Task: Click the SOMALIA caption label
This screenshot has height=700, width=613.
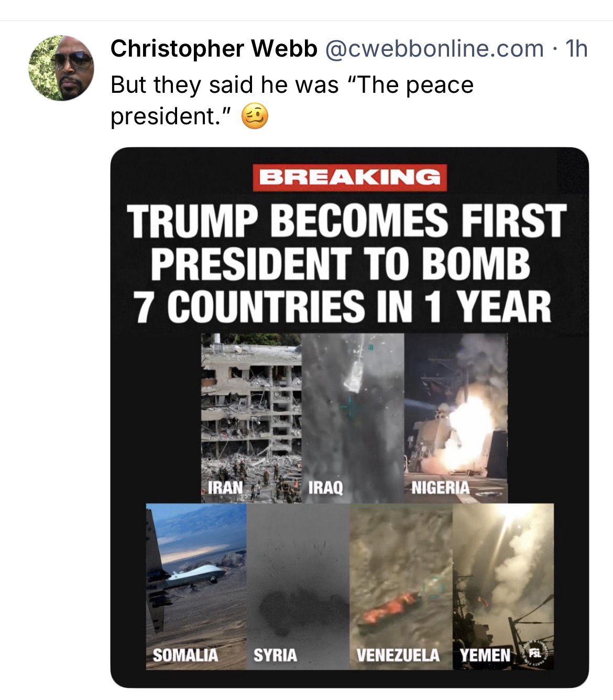Action: (185, 655)
